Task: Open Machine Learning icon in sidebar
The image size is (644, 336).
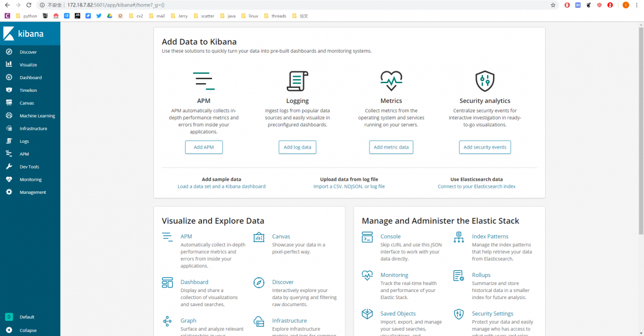Action: (x=9, y=115)
